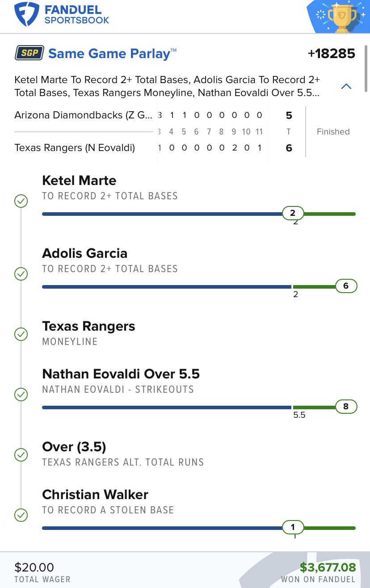Click the SGP badge icon

[x=29, y=54]
